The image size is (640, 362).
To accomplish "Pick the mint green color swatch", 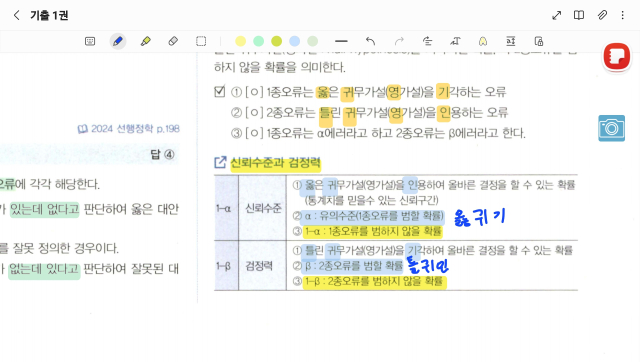I will pos(258,41).
